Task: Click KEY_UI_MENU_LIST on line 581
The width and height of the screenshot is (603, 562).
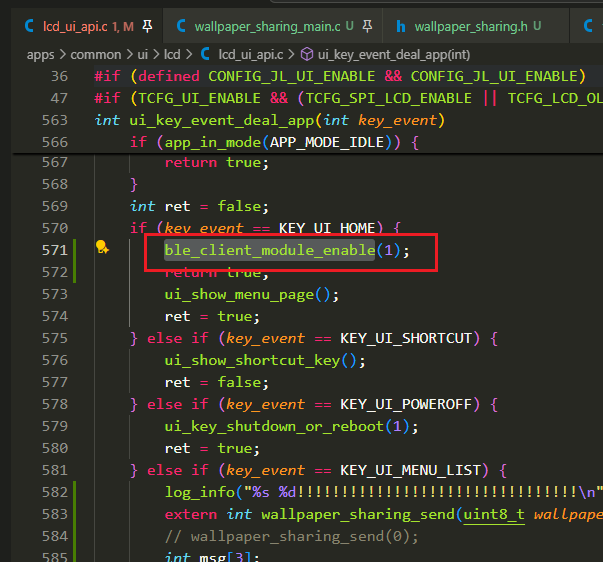Action: [410, 470]
